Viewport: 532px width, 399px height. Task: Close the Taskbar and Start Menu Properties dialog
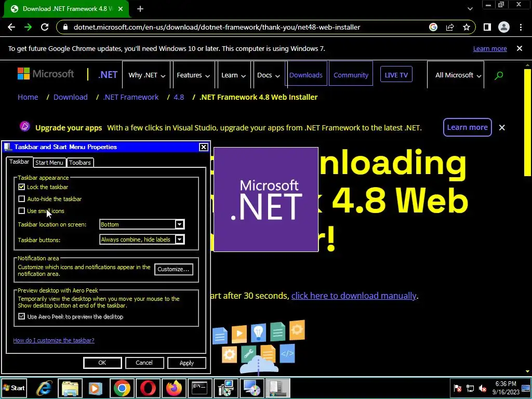(203, 147)
